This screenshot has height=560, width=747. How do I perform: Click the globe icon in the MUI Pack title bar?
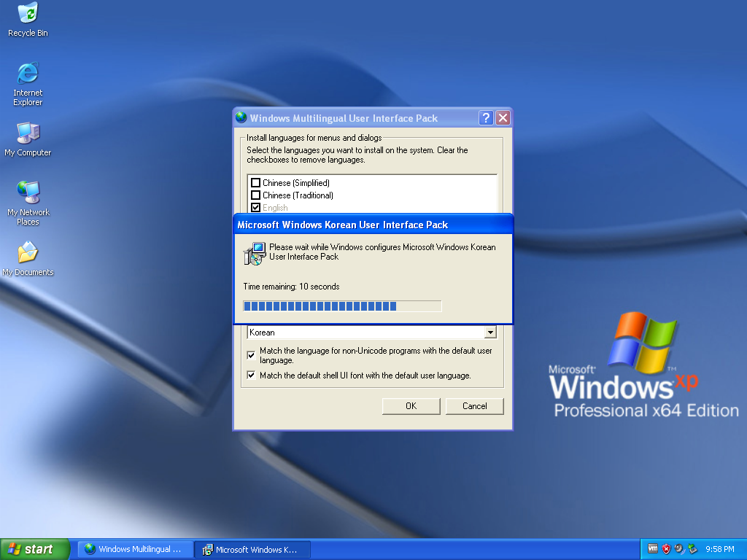(x=241, y=117)
